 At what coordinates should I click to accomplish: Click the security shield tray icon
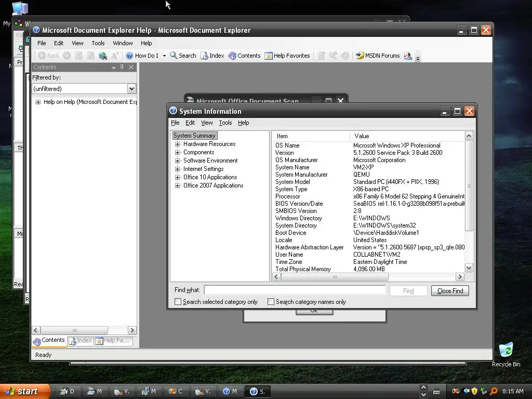coord(474,391)
